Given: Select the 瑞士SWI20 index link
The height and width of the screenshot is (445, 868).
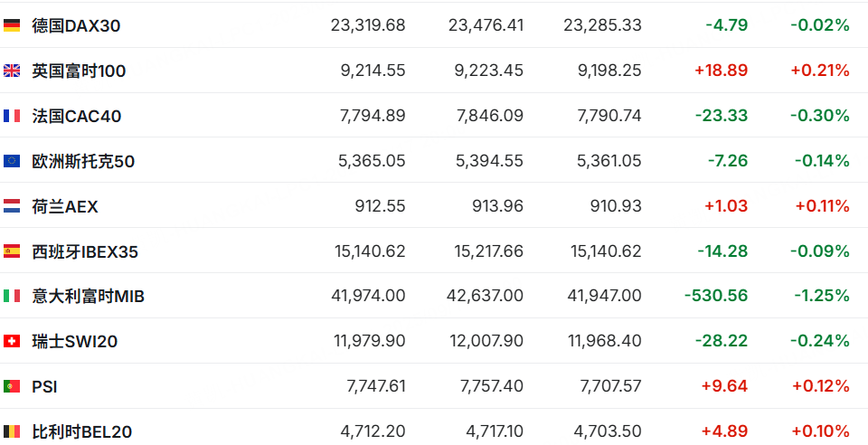Looking at the screenshot, I should coord(74,341).
